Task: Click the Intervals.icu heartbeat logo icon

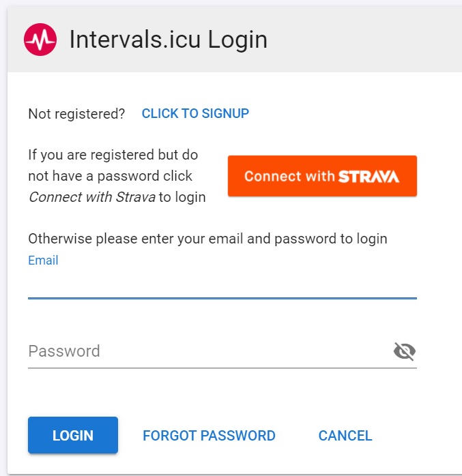Action: (40, 40)
